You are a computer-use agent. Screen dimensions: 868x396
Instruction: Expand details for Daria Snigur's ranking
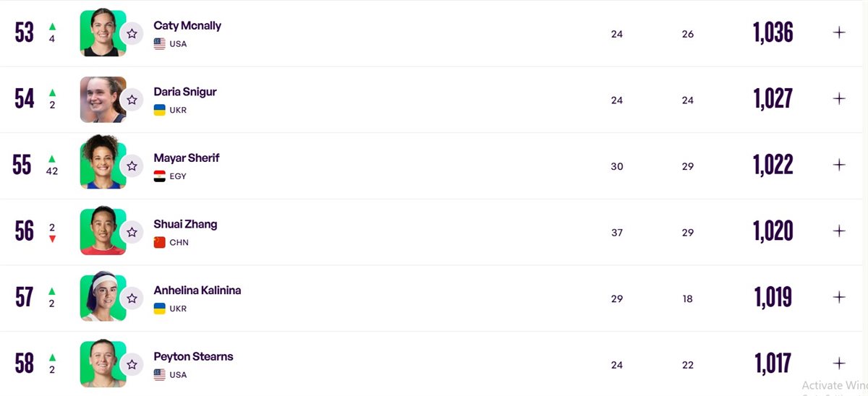click(839, 98)
